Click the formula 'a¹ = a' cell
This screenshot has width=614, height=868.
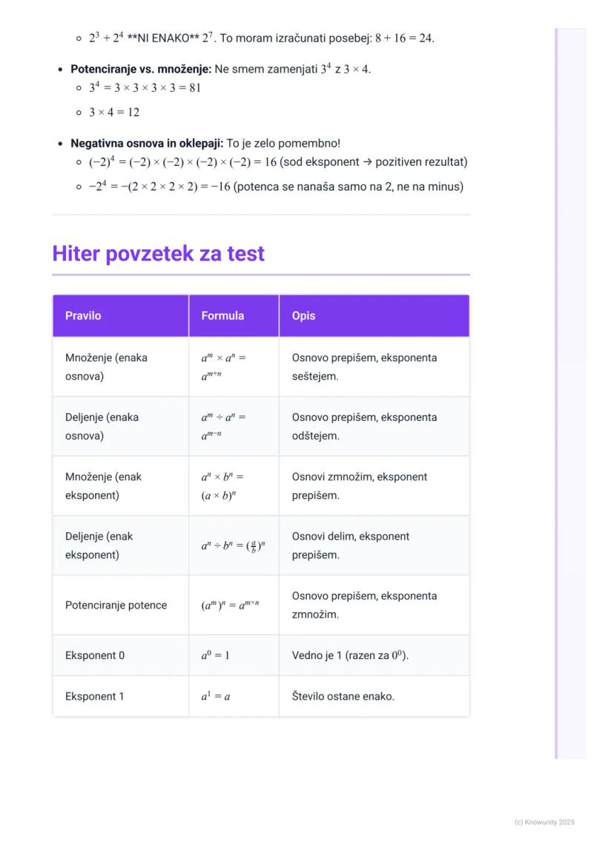pyautogui.click(x=215, y=696)
